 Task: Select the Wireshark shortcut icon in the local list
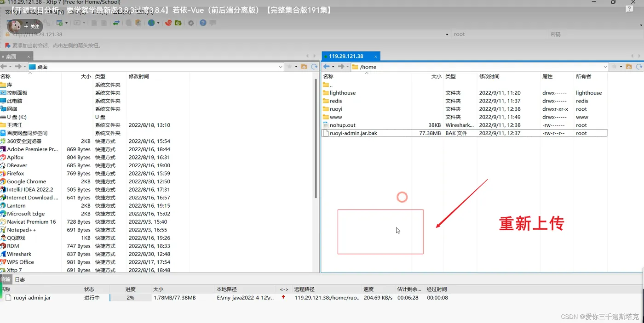(3, 254)
